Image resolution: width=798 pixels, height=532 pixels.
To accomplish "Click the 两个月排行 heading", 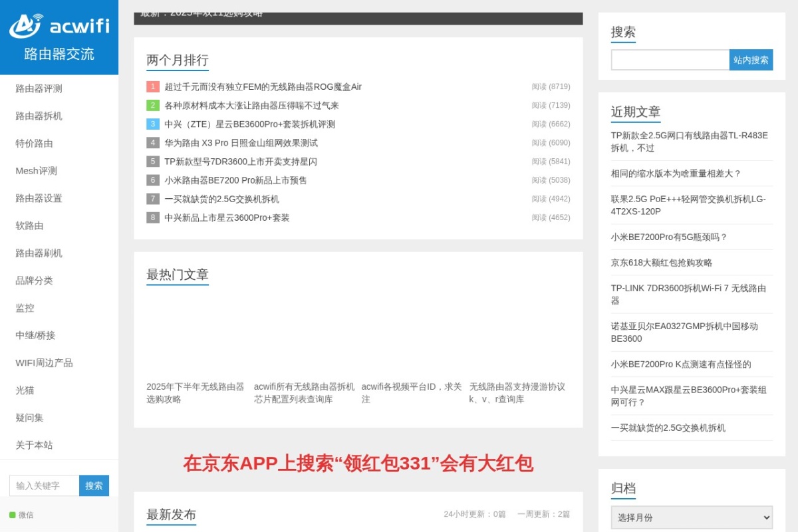I will tap(178, 60).
